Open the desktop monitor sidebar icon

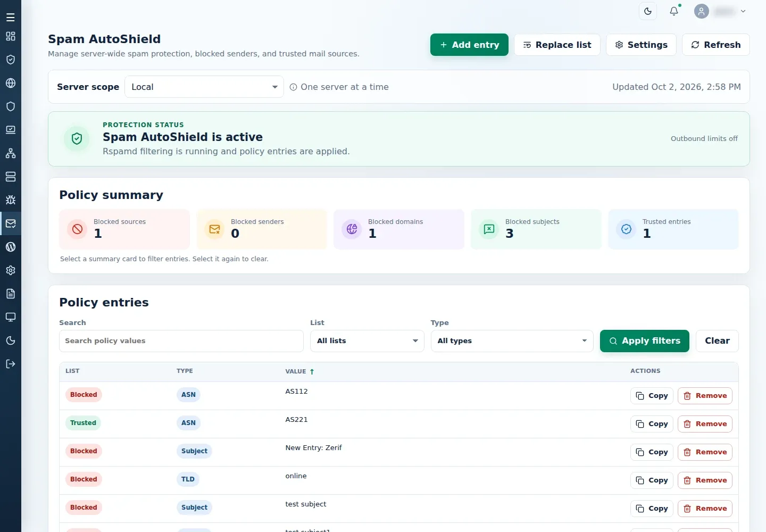(11, 317)
